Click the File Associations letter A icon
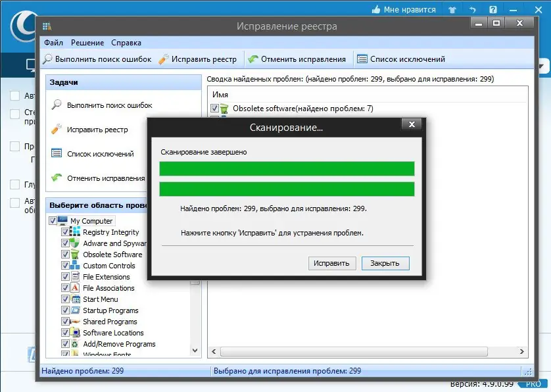Image resolution: width=551 pixels, height=392 pixels. 75,287
